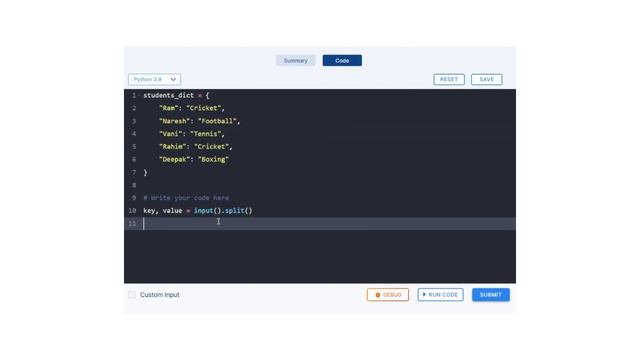640x360 pixels.
Task: Open the Python 3.9 language dropdown
Action: tap(154, 79)
